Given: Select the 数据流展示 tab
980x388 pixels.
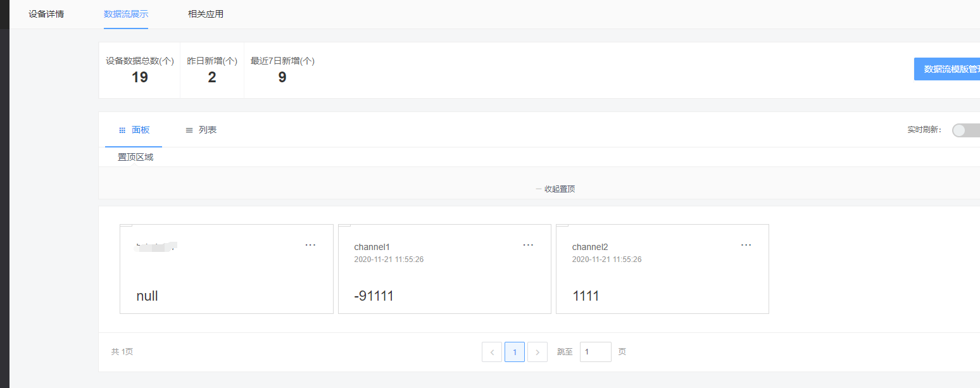Looking at the screenshot, I should pos(125,13).
